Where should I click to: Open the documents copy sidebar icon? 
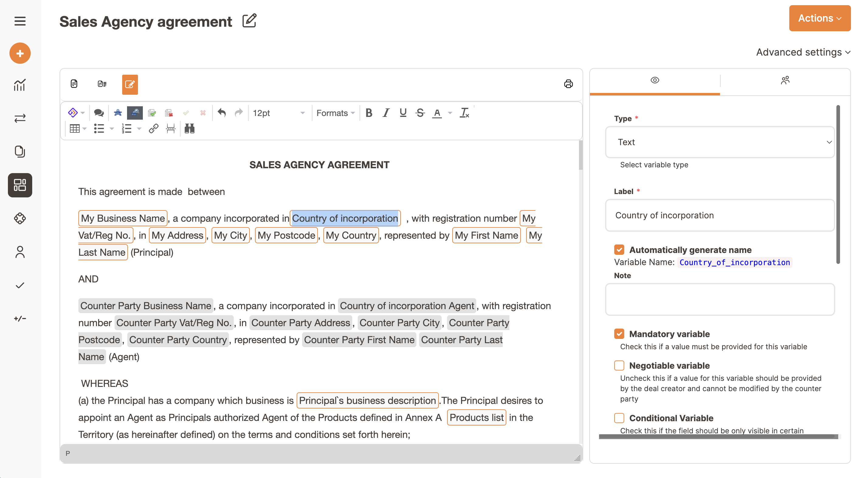tap(20, 152)
